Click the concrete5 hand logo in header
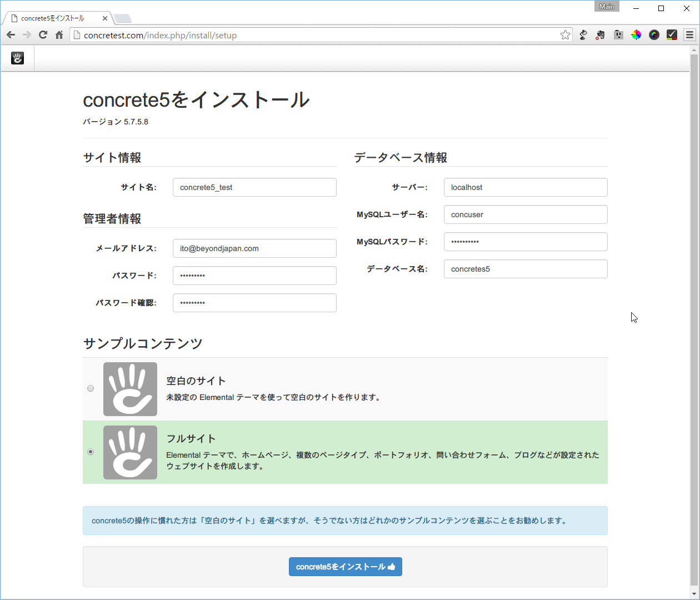Viewport: 700px width, 600px height. tap(18, 58)
